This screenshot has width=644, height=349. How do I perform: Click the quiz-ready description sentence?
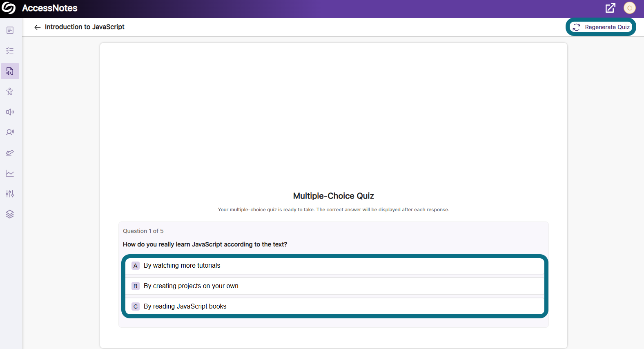334,210
